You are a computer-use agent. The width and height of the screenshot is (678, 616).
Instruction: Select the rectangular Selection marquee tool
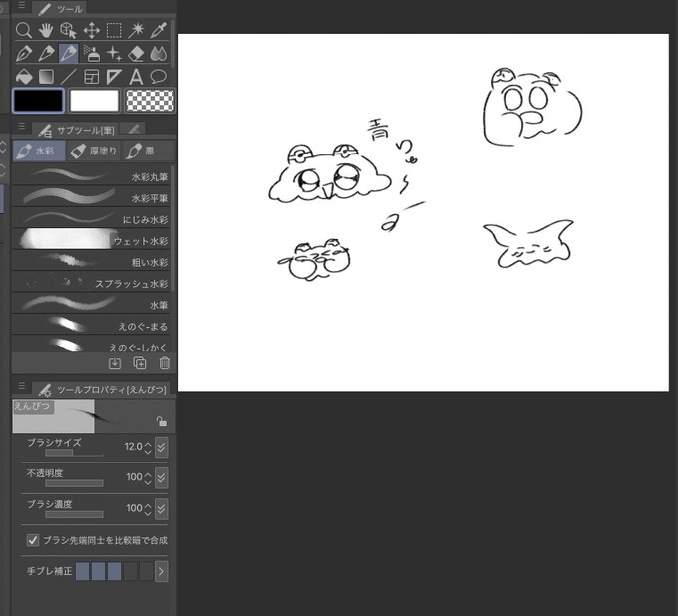point(114,30)
